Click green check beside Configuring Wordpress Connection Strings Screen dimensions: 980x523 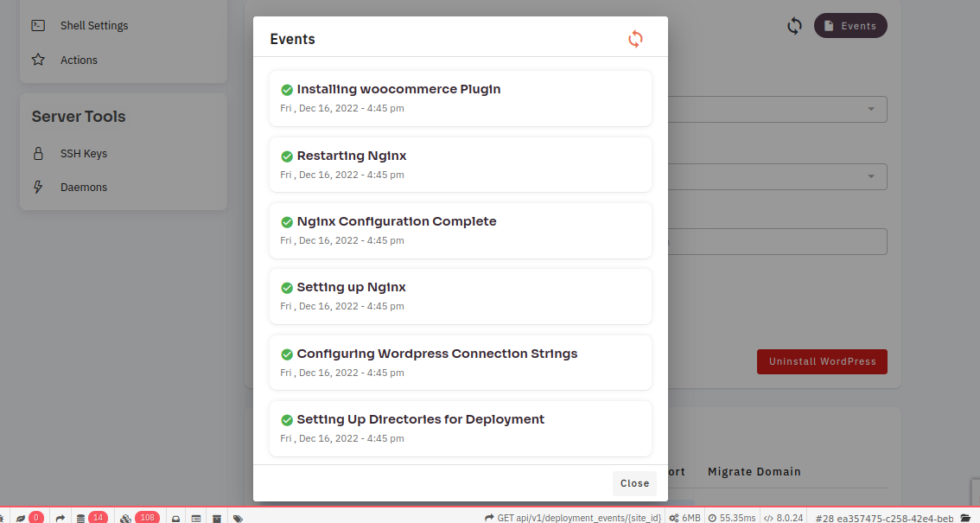point(287,354)
